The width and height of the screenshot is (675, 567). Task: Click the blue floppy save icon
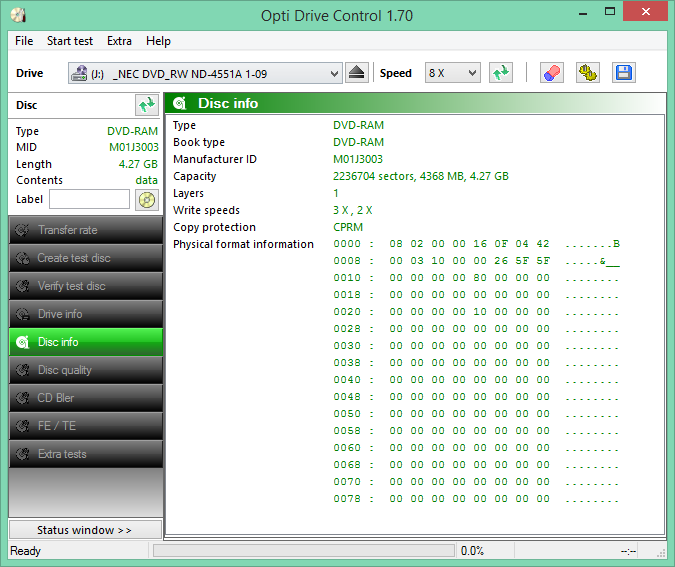point(623,73)
